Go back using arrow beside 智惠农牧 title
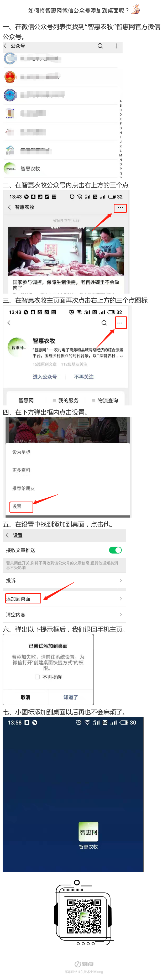 click(9, 207)
